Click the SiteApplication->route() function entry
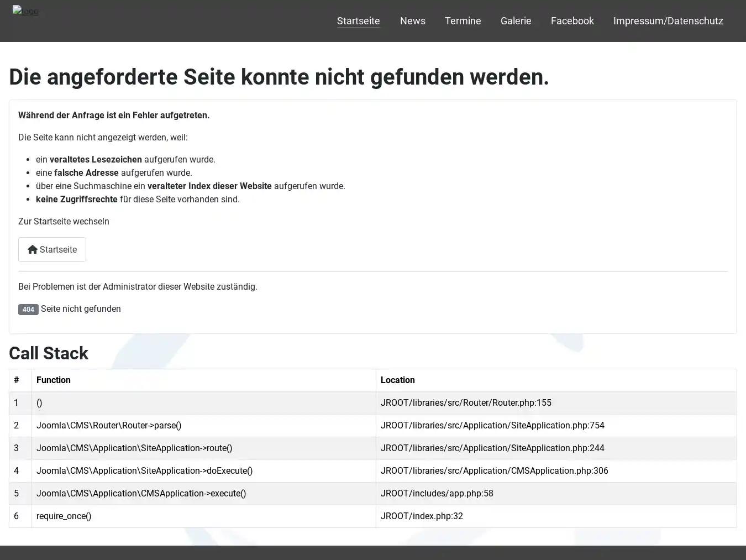Screen dimensions: 746x560 point(134,448)
